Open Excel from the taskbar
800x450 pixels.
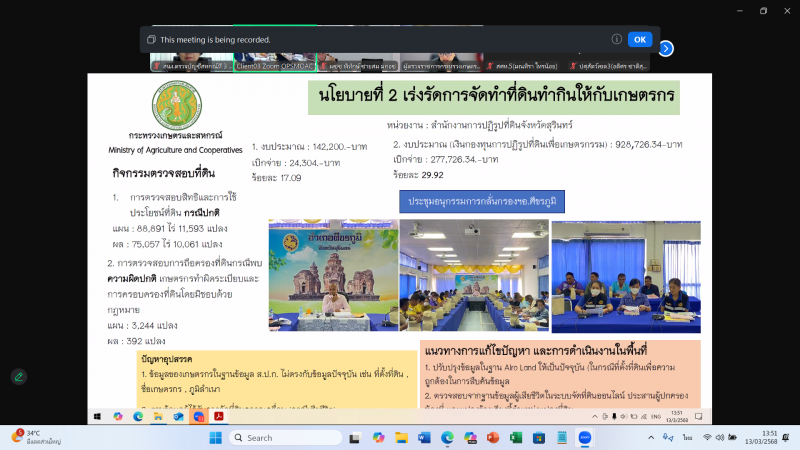(x=516, y=438)
